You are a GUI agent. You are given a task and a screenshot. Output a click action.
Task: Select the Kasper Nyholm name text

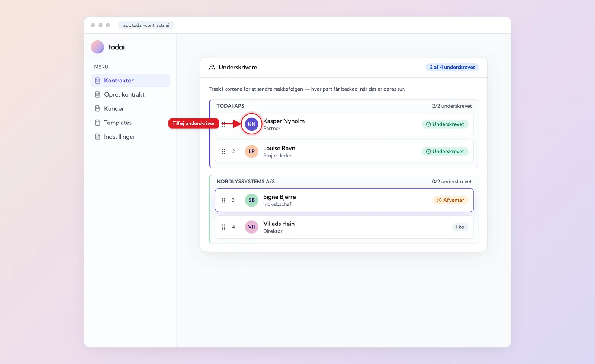pyautogui.click(x=284, y=121)
